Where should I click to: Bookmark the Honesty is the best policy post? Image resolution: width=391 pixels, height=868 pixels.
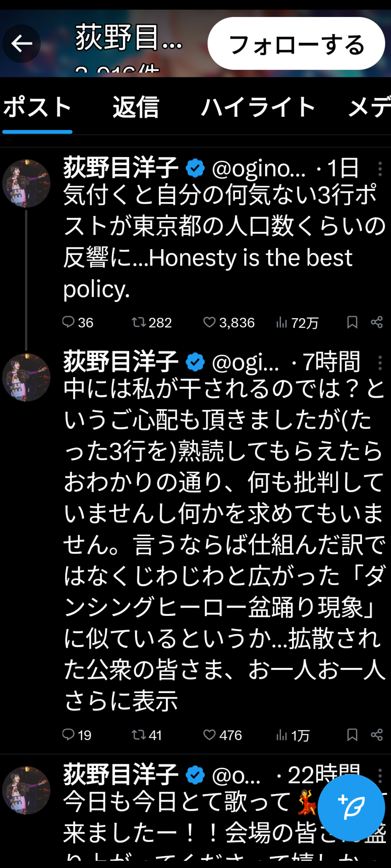coord(351,323)
